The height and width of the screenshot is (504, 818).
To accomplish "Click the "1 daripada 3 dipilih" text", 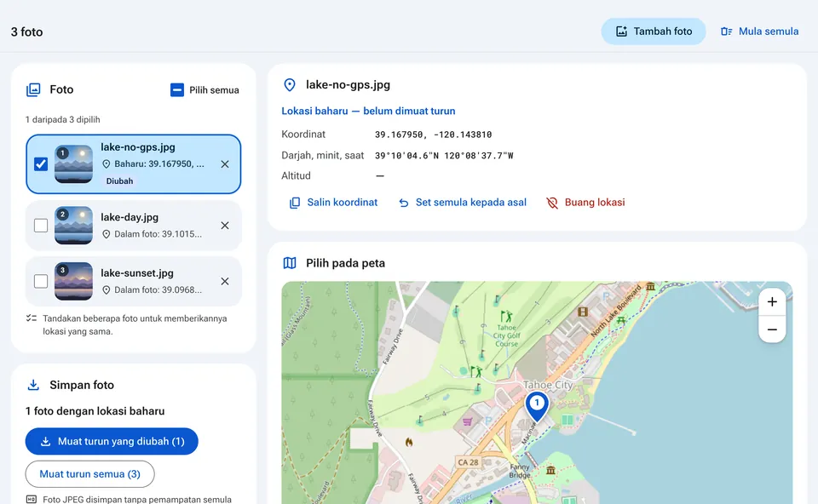I will pos(62,120).
